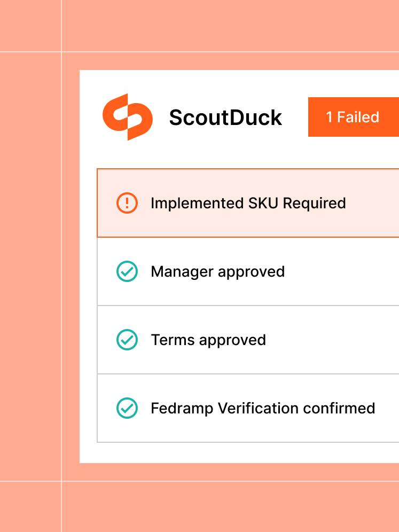Click the teal checkmark beside Terms approved
Screen dimensions: 399x532
tap(127, 340)
